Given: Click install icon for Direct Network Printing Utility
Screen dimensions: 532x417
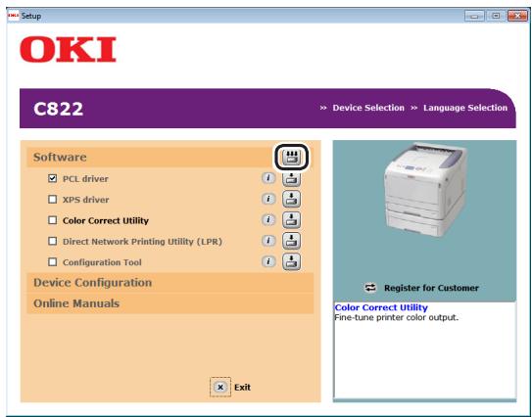Looking at the screenshot, I should pos(291,241).
